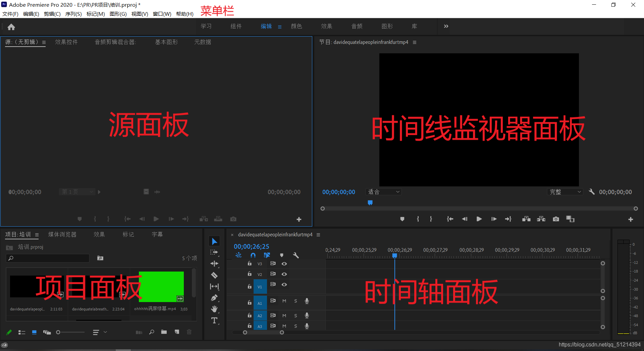Open 字幕 tab in project panel
The height and width of the screenshot is (351, 644).
pos(157,234)
